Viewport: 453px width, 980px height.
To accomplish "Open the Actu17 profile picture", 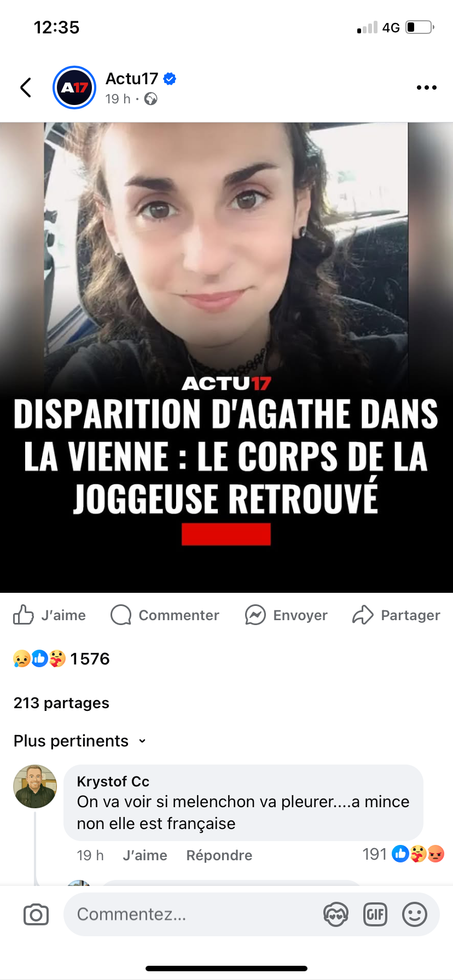I will (x=74, y=87).
